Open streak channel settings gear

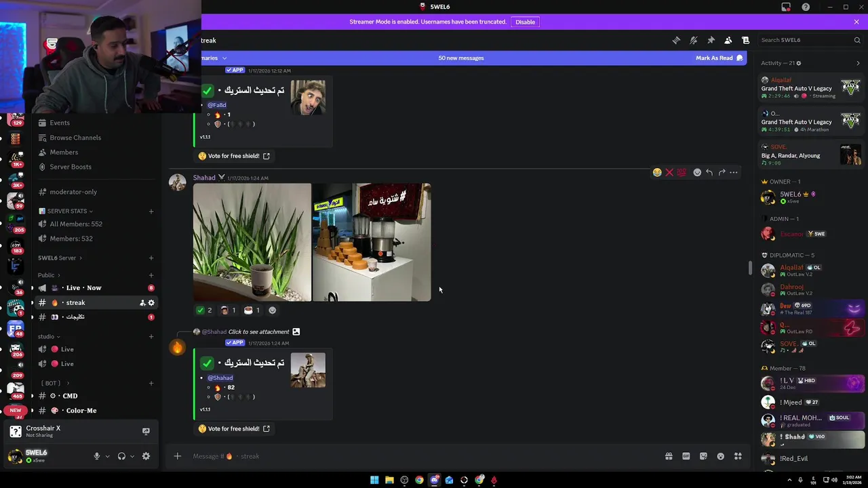point(151,303)
